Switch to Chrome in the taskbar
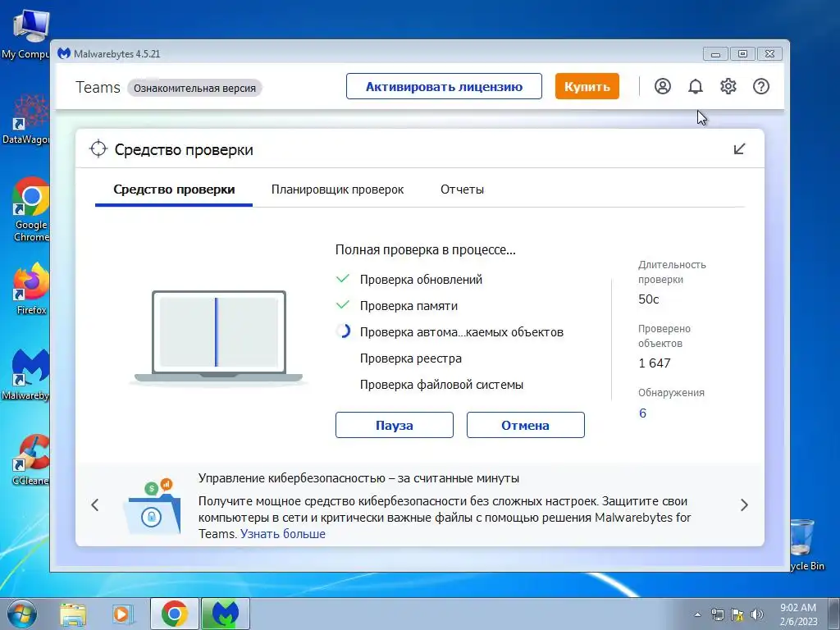Screen dimensions: 840x630 click(175, 614)
